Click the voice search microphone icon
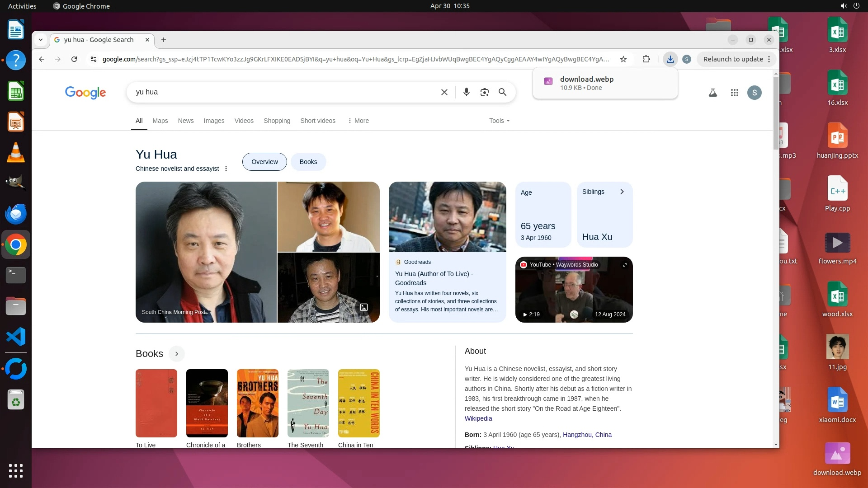The image size is (868, 488). coord(467,92)
